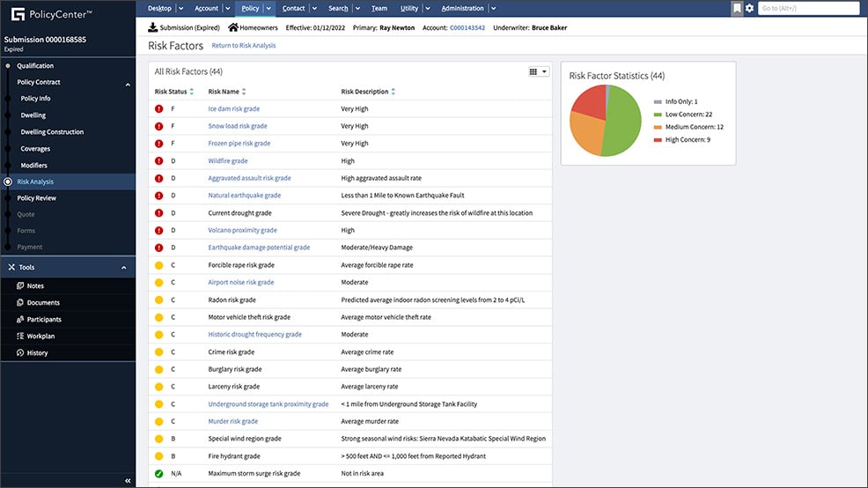Screen dimensions: 868x488
Task: Click the bookmark icon in top bar
Action: 737,8
